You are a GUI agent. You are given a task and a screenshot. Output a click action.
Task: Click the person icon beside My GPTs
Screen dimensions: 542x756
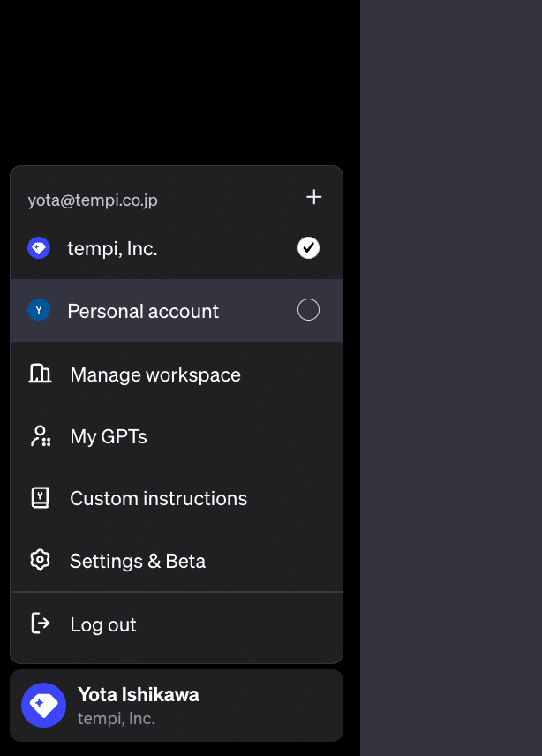coord(40,436)
